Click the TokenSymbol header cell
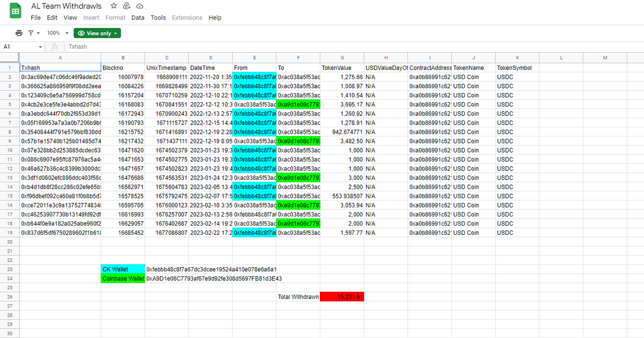 [x=517, y=68]
